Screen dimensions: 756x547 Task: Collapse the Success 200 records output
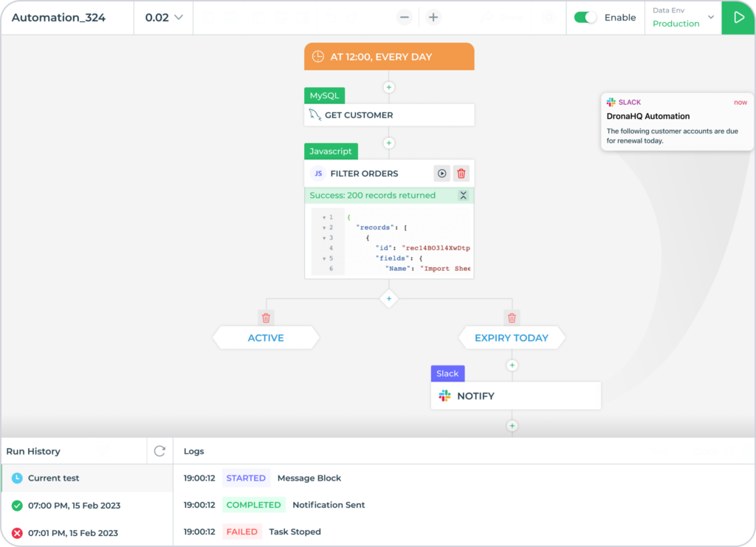tap(464, 195)
